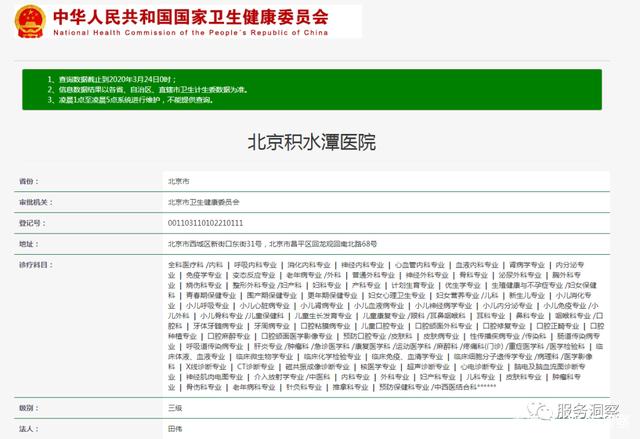The height and width of the screenshot is (439, 640).
Task: Click the 地址 row label
Action: (x=27, y=243)
